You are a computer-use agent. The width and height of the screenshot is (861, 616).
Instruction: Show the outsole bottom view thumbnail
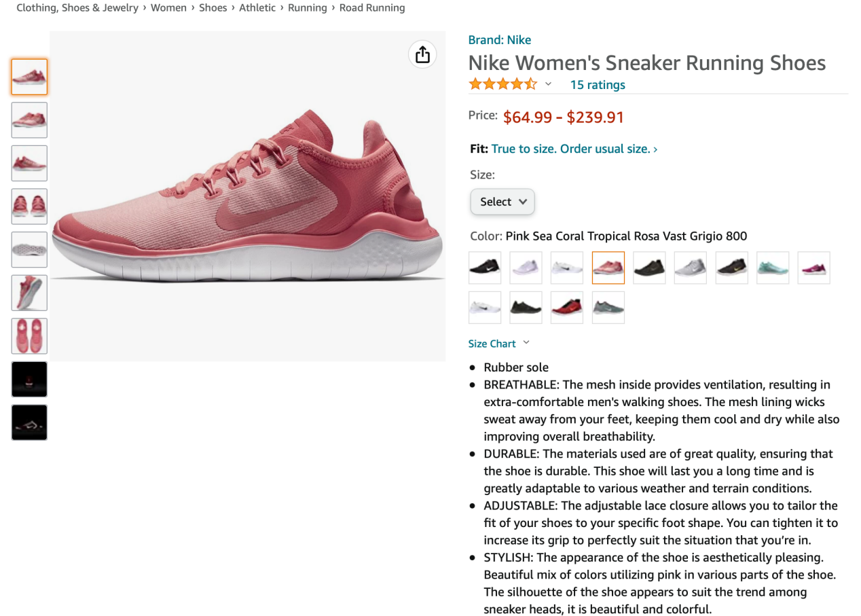(29, 249)
